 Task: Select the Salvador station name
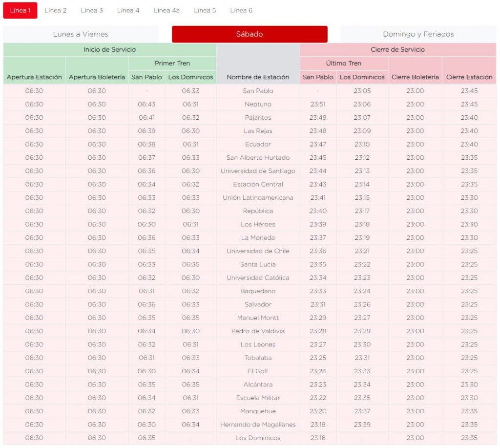point(258,305)
